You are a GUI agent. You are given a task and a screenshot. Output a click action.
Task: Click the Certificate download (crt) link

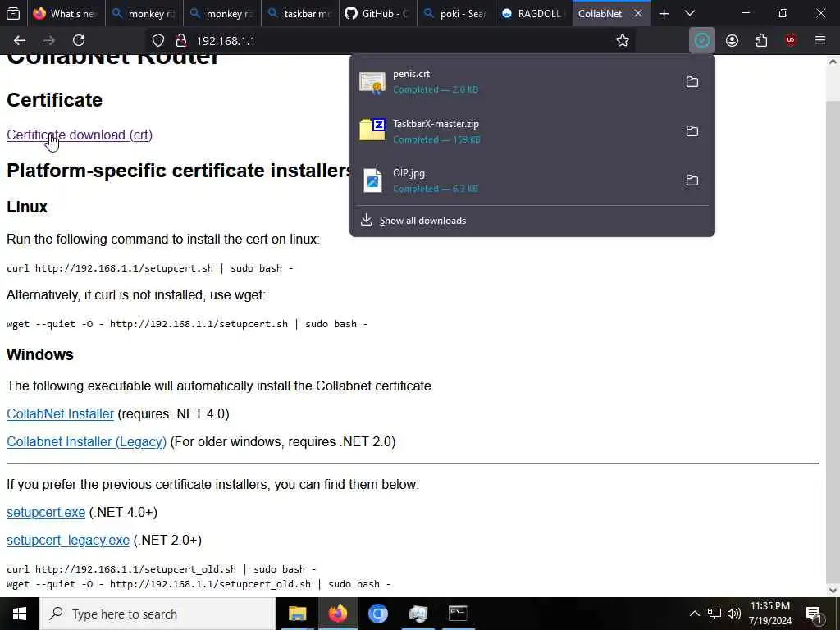click(x=80, y=135)
